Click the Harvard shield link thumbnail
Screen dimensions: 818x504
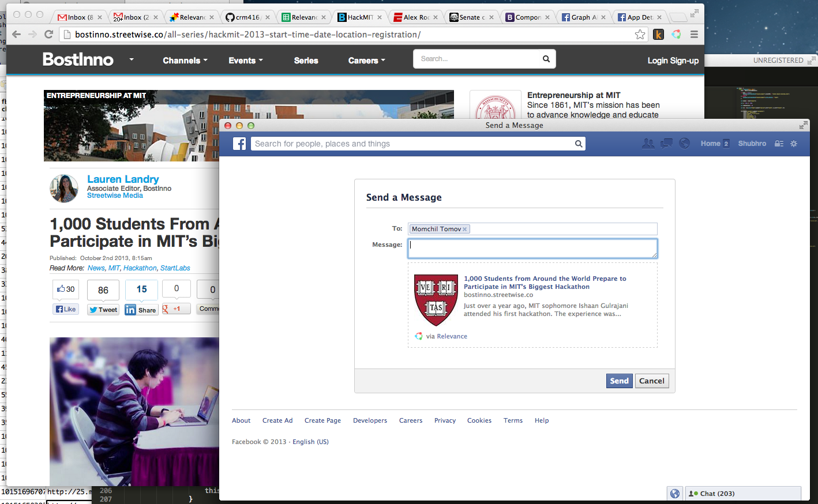click(436, 300)
